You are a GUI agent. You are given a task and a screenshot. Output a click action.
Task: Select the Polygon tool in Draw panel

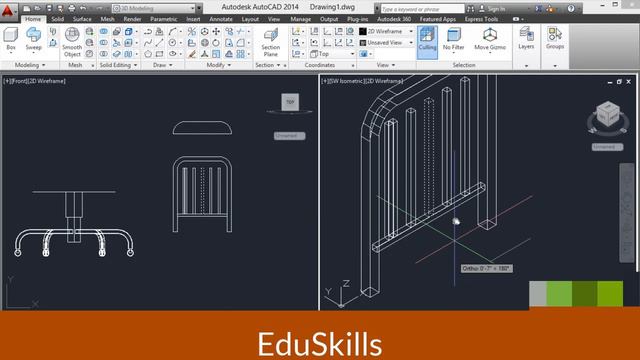point(148,54)
